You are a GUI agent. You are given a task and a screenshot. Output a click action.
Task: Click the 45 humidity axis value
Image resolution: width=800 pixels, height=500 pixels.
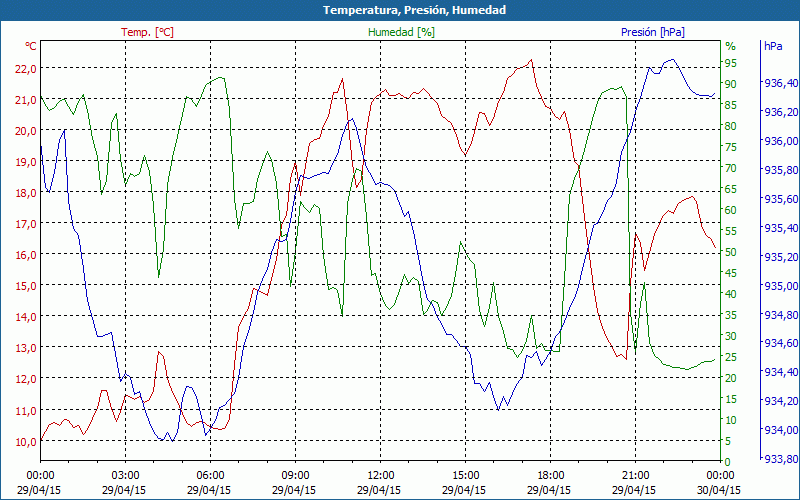pyautogui.click(x=731, y=273)
